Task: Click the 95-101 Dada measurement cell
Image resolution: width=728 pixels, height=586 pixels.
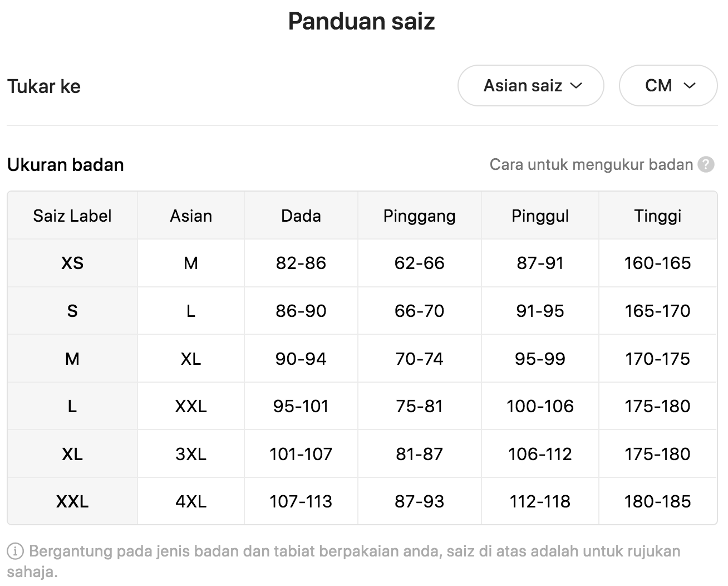Action: 301,406
